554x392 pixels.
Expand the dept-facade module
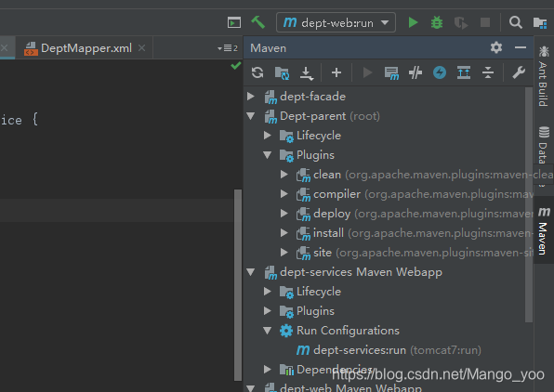(251, 96)
